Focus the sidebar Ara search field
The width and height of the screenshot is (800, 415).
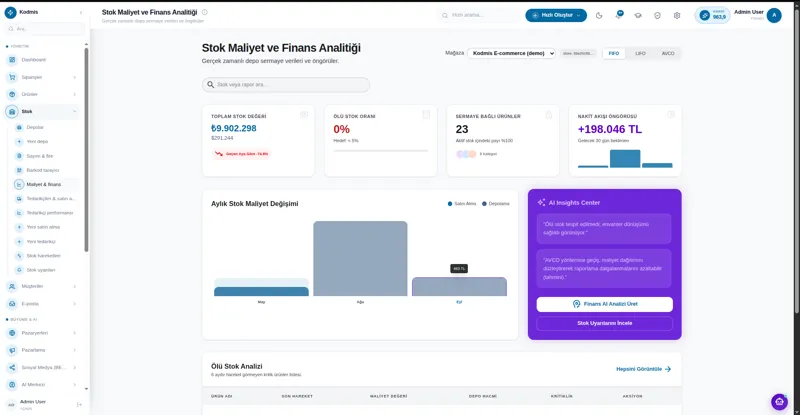pos(44,29)
